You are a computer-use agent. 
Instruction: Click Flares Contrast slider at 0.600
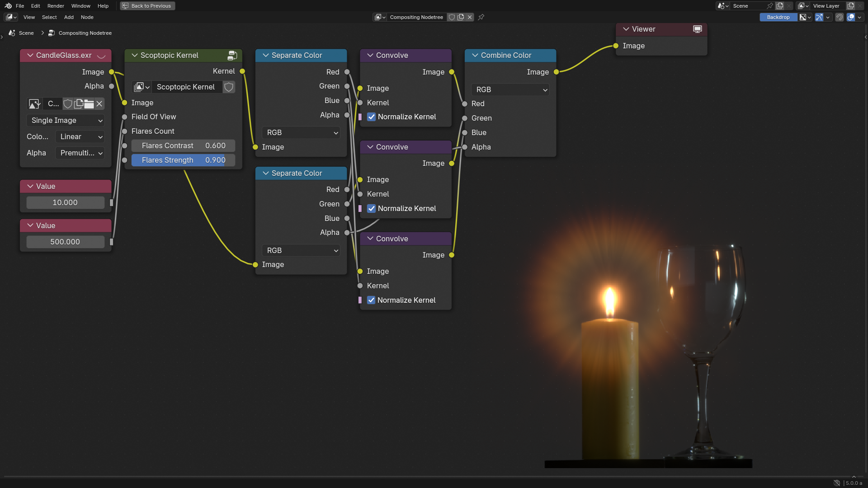[x=184, y=145]
